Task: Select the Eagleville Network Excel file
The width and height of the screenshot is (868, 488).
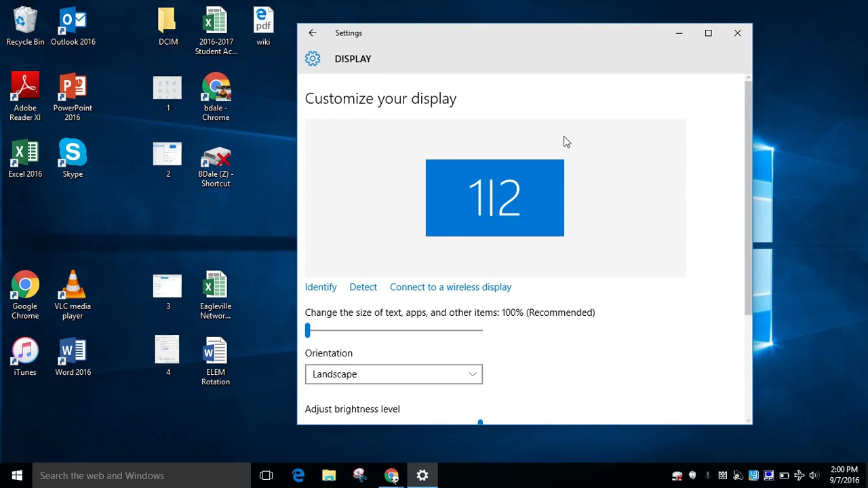Action: point(216,296)
